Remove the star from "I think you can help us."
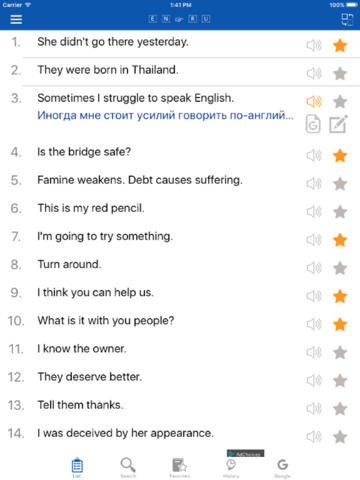 (x=340, y=296)
